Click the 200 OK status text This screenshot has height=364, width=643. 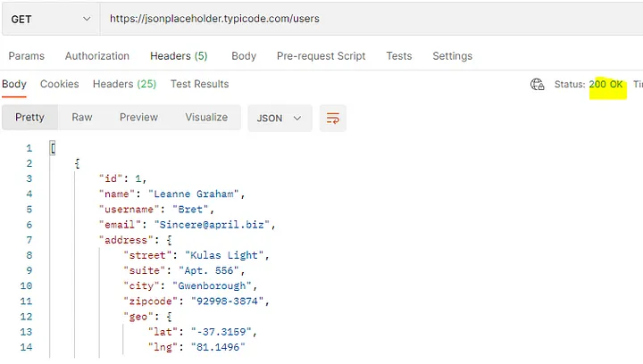tap(605, 85)
